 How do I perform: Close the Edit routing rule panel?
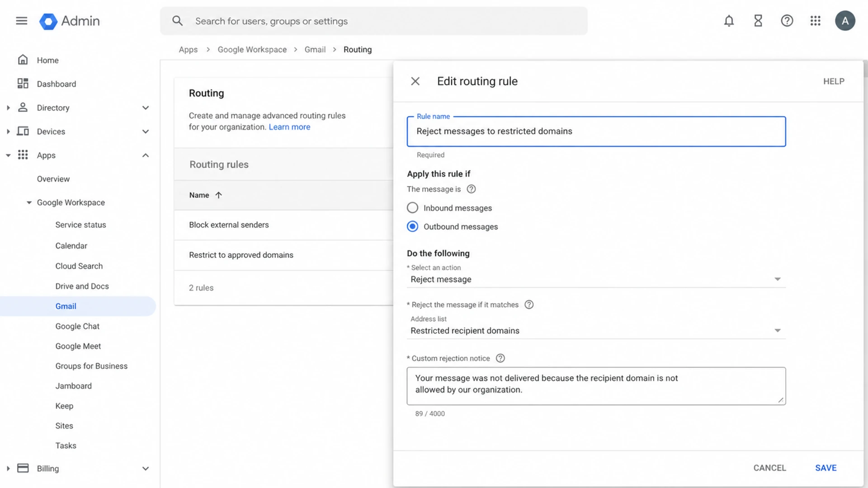click(x=415, y=81)
